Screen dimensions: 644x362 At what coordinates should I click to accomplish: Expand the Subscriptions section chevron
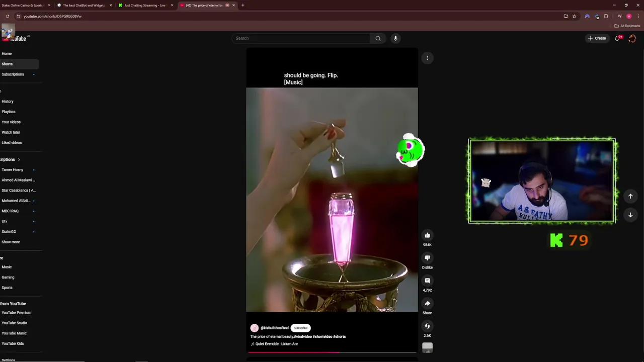click(x=19, y=159)
